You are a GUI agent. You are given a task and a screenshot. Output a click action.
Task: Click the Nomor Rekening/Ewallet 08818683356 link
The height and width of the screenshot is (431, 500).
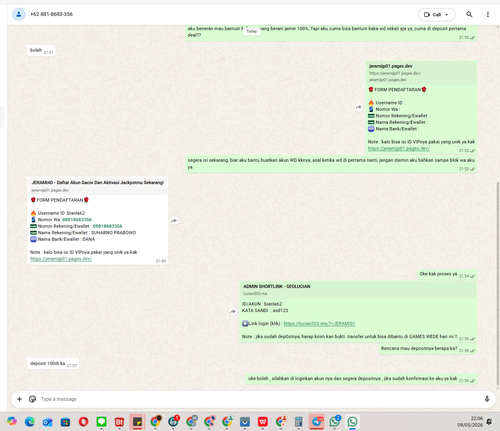[x=107, y=226]
